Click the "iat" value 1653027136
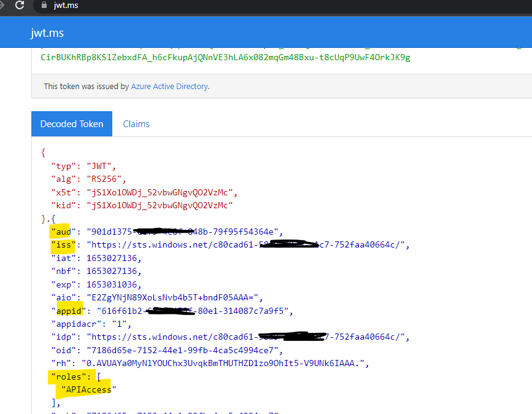532x414 pixels. point(112,258)
